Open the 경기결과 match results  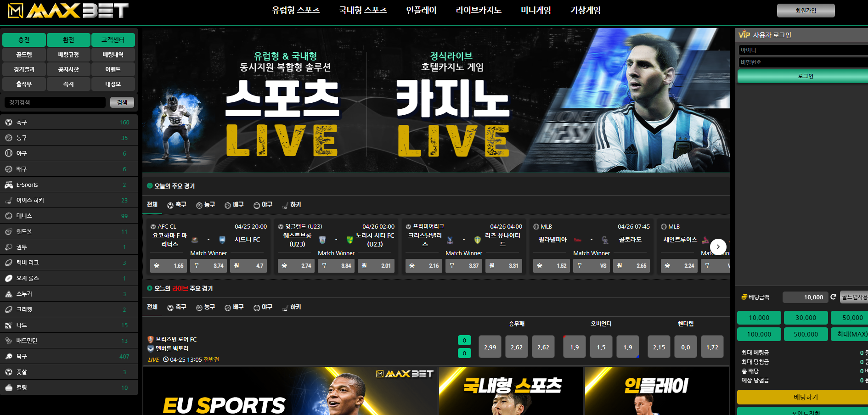(24, 69)
